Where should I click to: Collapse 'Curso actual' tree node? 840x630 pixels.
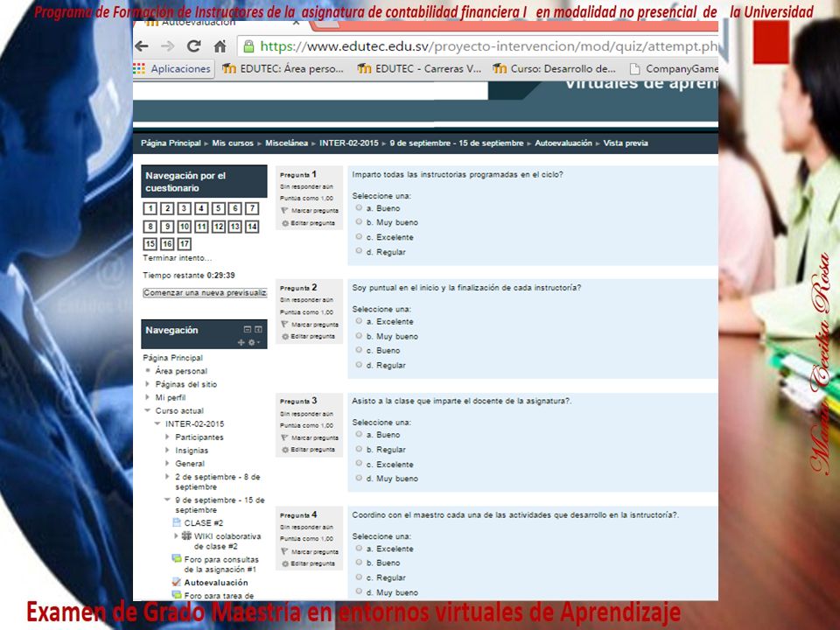pyautogui.click(x=147, y=411)
